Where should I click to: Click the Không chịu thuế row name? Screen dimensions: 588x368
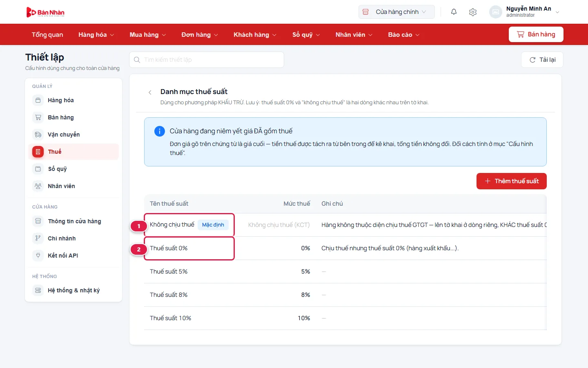172,224
